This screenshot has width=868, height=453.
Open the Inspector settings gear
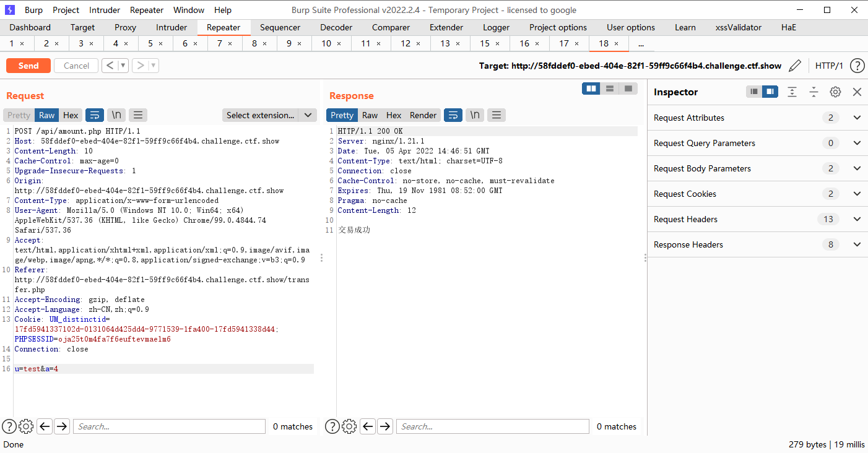click(835, 92)
